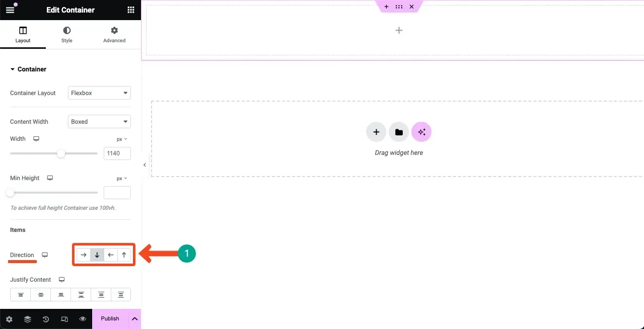Open the Navigator layers icon

pos(27,319)
